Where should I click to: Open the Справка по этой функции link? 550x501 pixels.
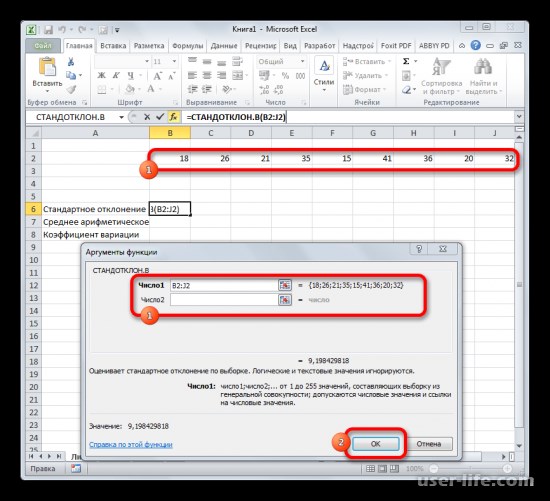click(x=131, y=445)
